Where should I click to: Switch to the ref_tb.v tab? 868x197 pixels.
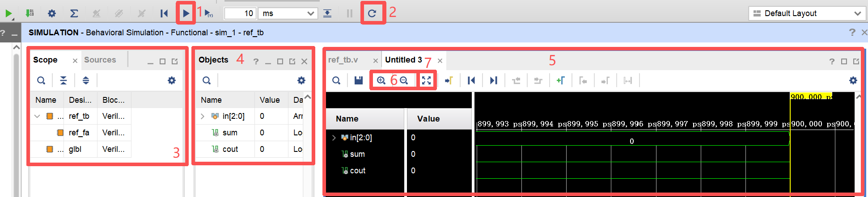(x=343, y=60)
